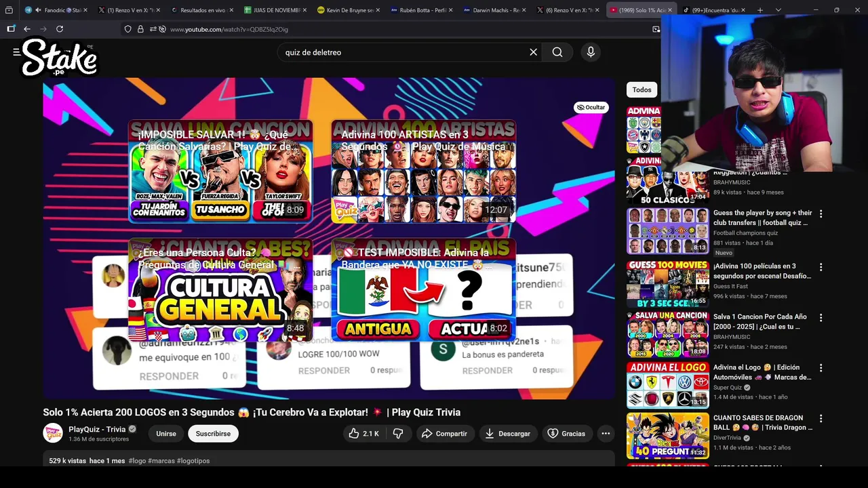This screenshot has width=868, height=488.
Task: Open the list all tabs chevron
Action: 778,10
